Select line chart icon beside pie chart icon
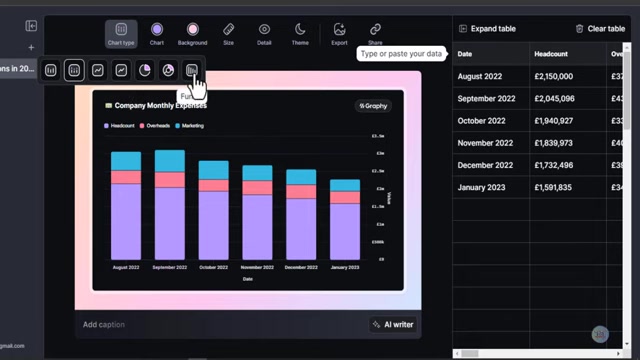Image resolution: width=640 pixels, height=360 pixels. click(x=121, y=70)
